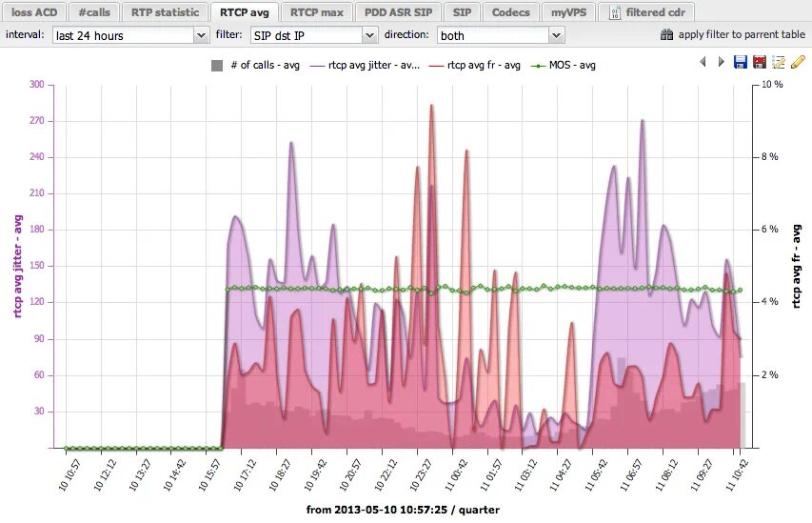The height and width of the screenshot is (523, 812).
Task: Switch to the Codecs tab
Action: point(510,12)
